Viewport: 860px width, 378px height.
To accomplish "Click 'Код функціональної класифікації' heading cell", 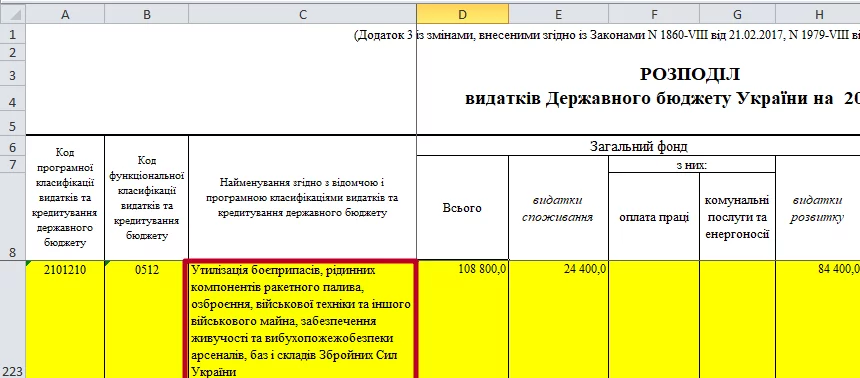I will pyautogui.click(x=146, y=198).
